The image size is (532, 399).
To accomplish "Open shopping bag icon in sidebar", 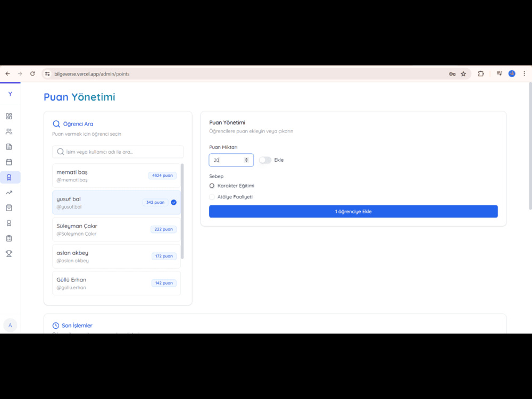I will click(x=9, y=208).
